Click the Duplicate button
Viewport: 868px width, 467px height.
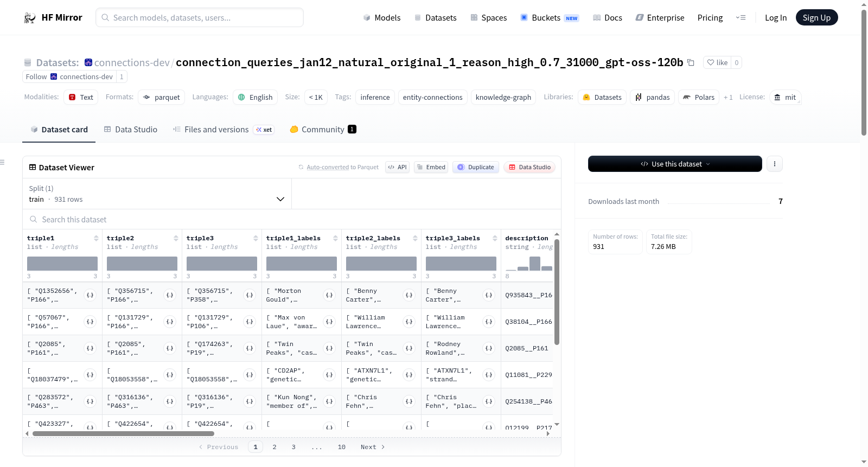(476, 167)
